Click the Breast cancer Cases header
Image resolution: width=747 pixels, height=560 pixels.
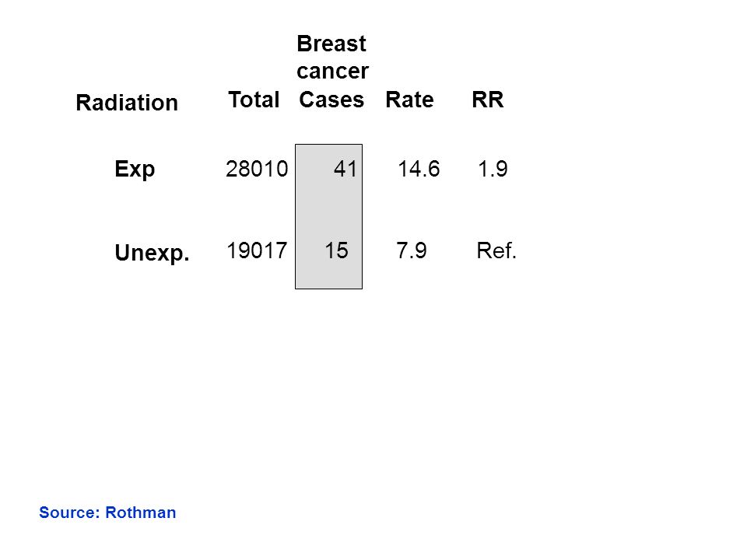click(332, 72)
